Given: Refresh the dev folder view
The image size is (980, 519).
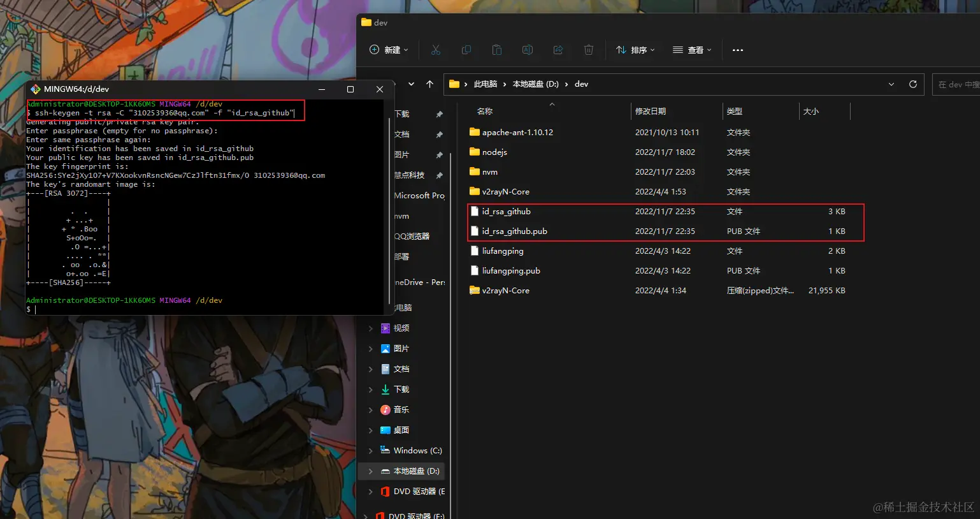Looking at the screenshot, I should pos(913,84).
